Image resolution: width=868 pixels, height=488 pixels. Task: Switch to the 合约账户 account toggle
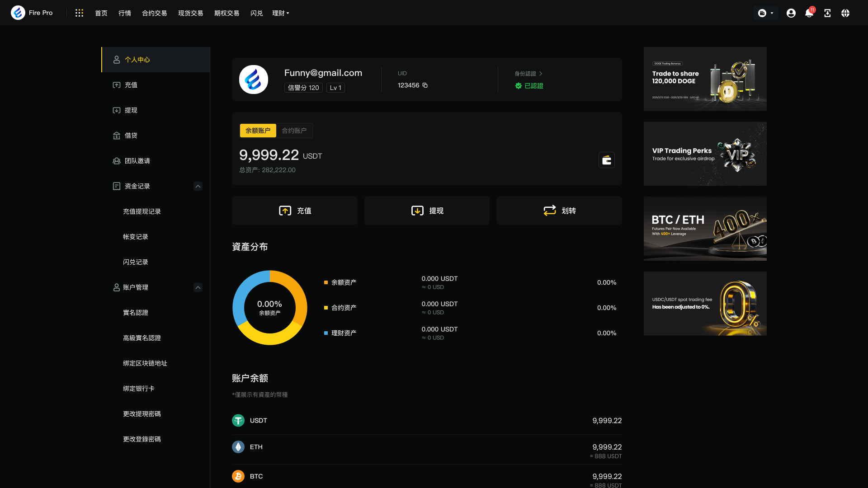tap(294, 131)
